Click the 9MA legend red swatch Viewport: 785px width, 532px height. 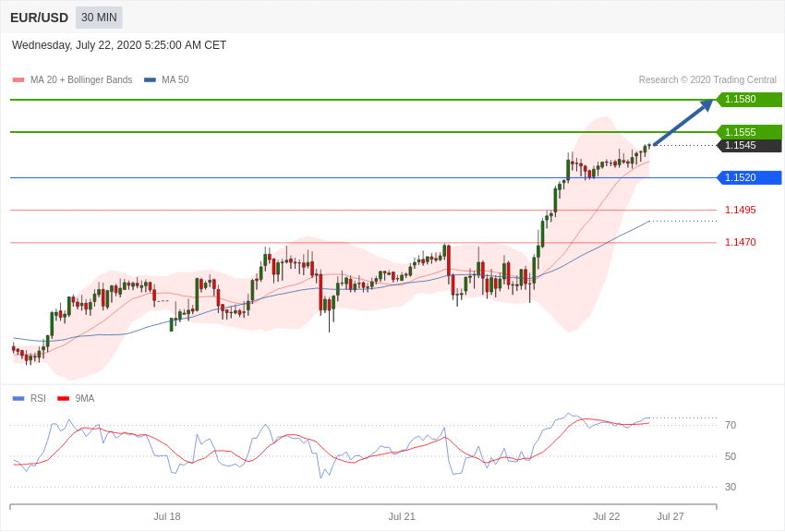pos(63,399)
